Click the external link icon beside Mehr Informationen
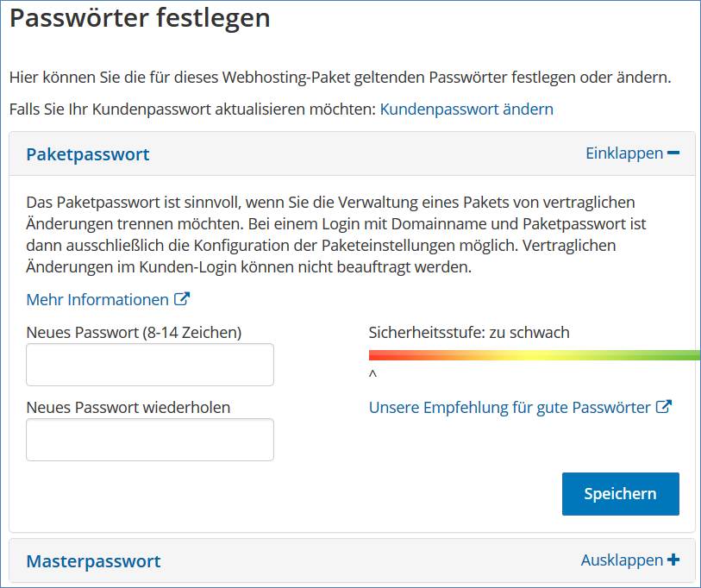 tap(182, 299)
